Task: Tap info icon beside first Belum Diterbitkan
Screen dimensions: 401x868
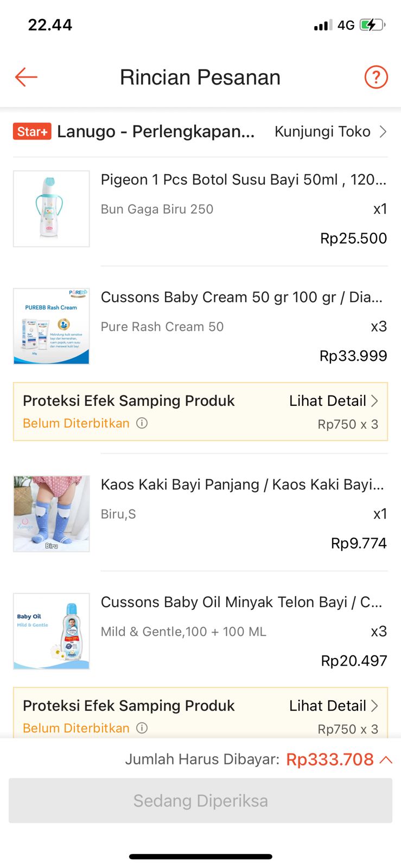Action: pos(142,423)
